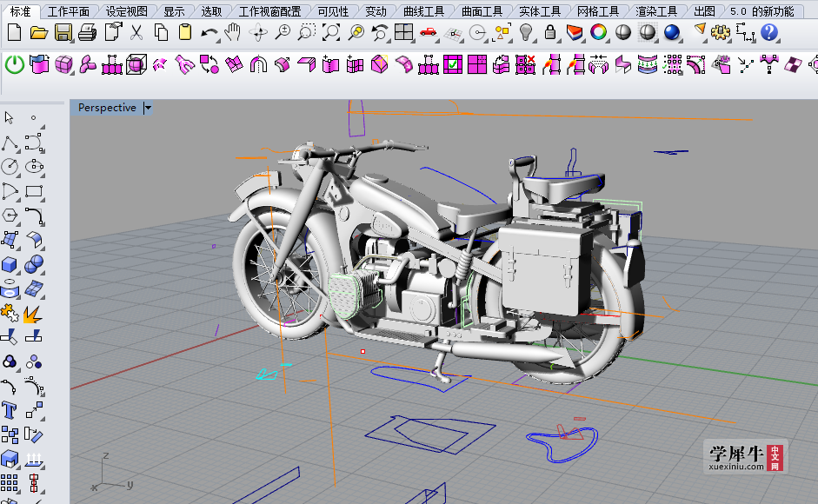Switch to the 曲线工具 tab
Screen dimensions: 818x504
tap(423, 11)
